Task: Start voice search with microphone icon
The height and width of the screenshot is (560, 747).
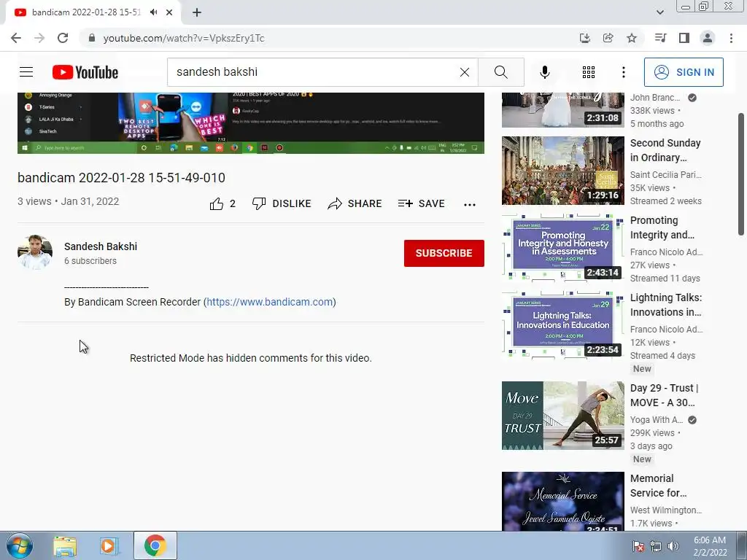Action: click(544, 72)
